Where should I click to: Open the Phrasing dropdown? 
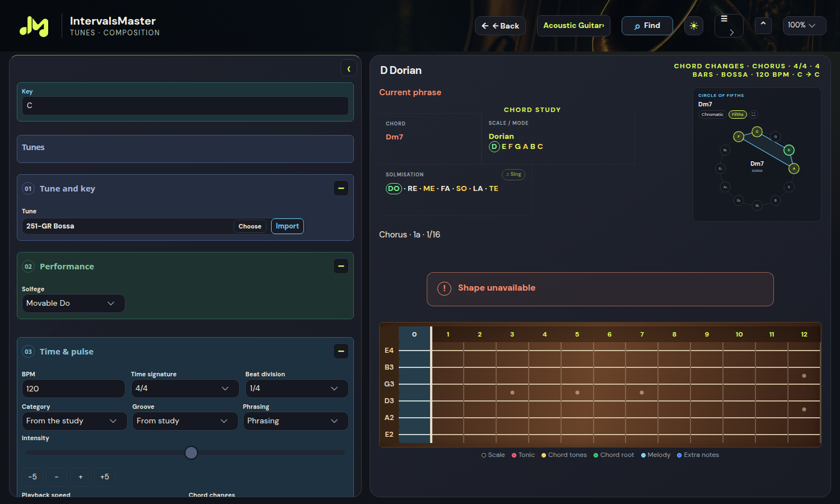[296, 421]
